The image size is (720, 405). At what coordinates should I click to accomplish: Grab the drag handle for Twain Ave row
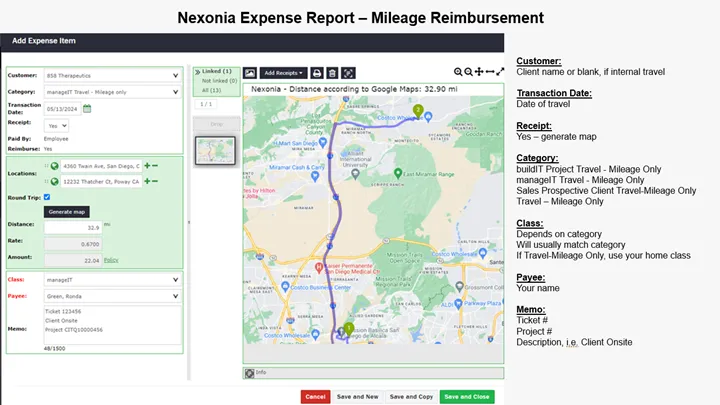[46, 166]
